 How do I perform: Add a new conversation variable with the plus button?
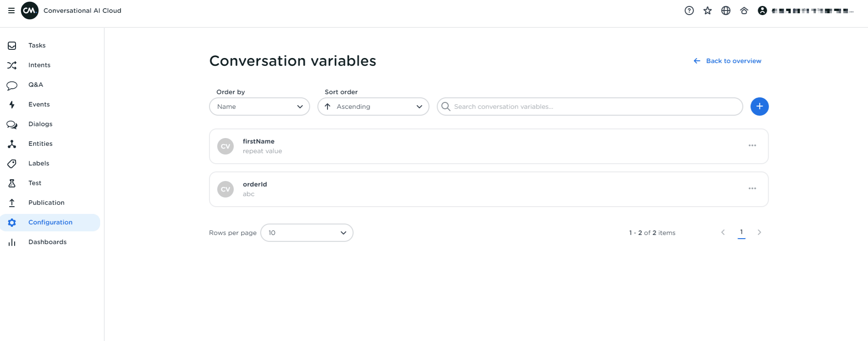759,107
